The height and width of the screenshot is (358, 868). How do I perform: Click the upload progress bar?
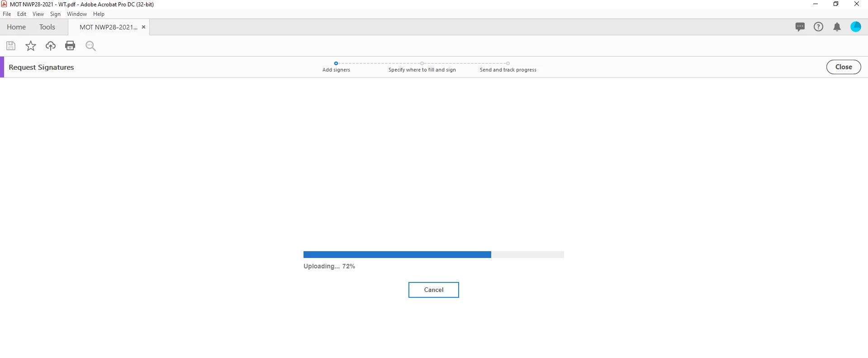click(433, 254)
